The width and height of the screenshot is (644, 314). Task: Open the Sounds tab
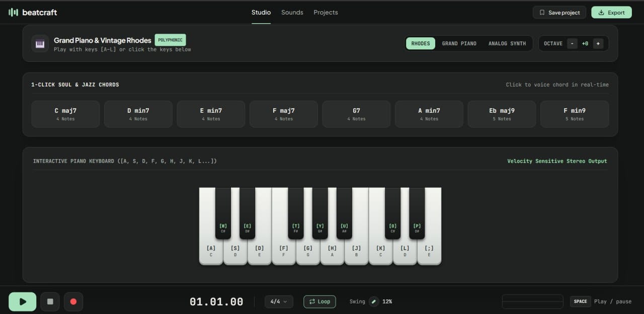[292, 12]
